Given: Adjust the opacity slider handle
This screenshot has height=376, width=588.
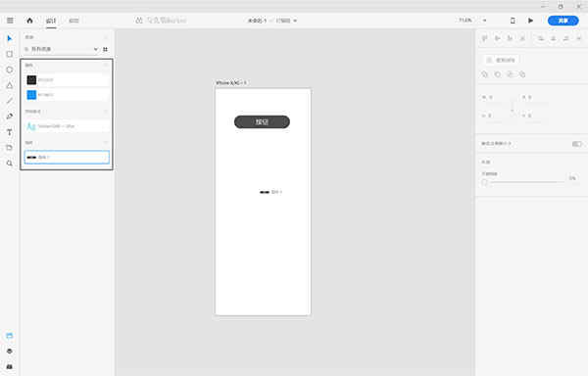Looking at the screenshot, I should click(485, 182).
